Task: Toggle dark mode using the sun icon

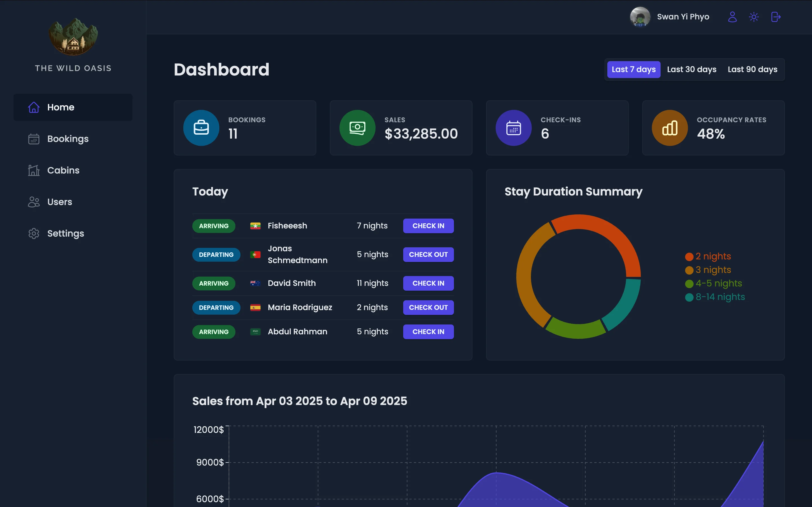Action: 754,17
